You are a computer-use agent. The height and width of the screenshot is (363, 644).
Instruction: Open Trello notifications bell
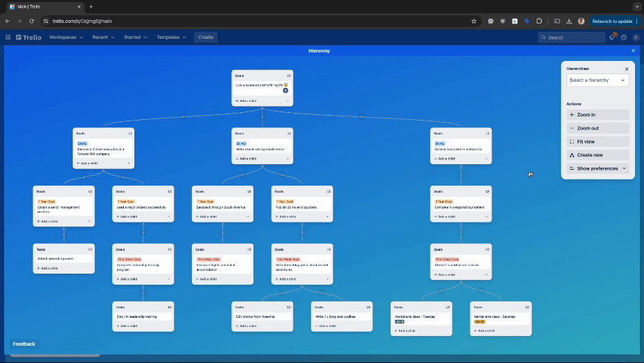tap(612, 37)
